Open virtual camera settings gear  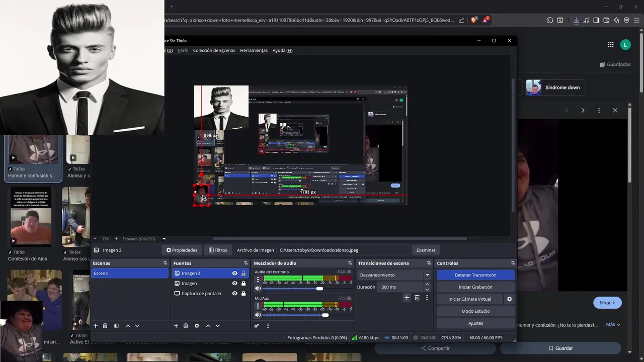coord(509,299)
